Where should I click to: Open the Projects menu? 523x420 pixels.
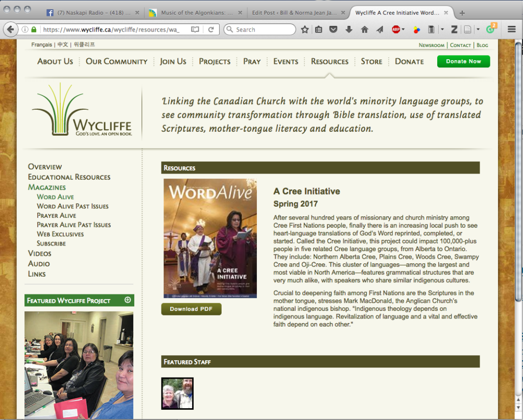pos(215,61)
